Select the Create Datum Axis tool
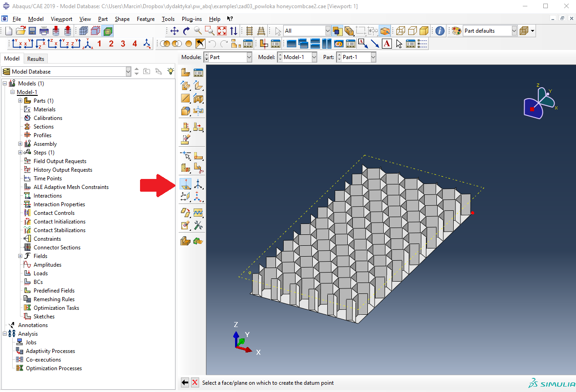 click(198, 184)
